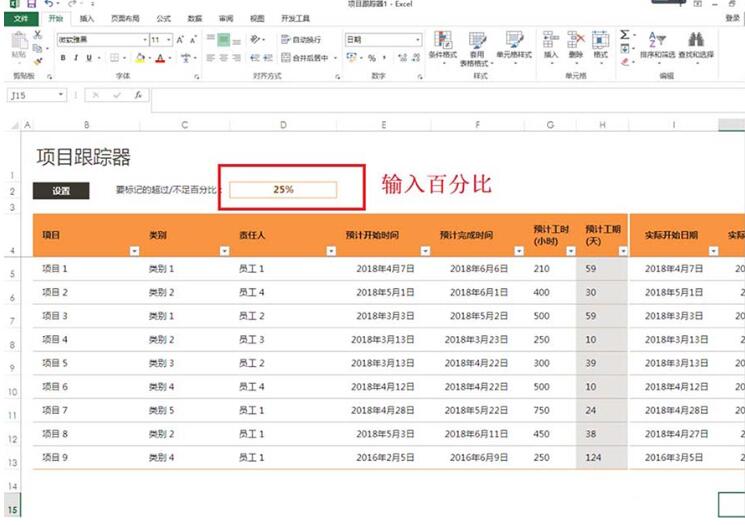Switch to the 插入 ribbon tab
Image resolution: width=745 pixels, height=525 pixels.
[86, 19]
